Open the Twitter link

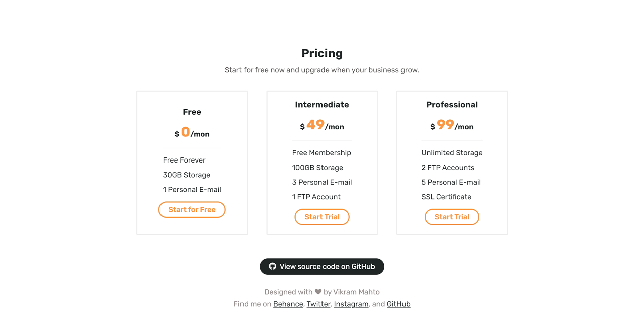318,304
